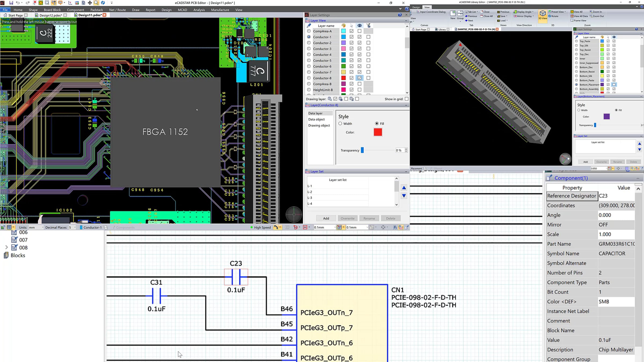Select Drawing object in layer category list
The image size is (644, 362).
[x=319, y=125]
